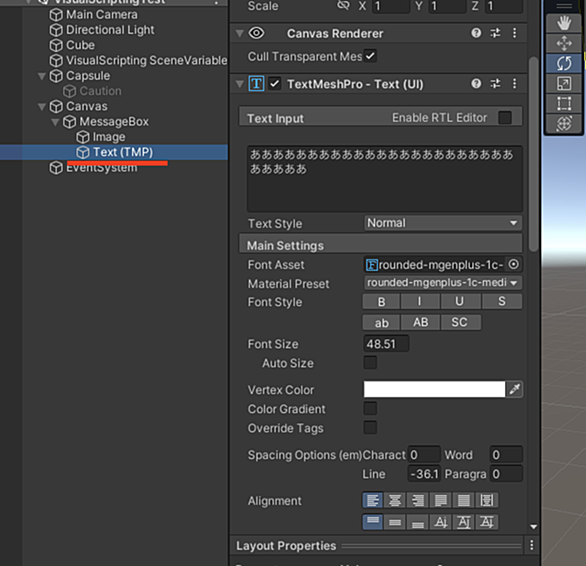
Task: Select the Move tool in scene toolbar
Action: click(564, 43)
